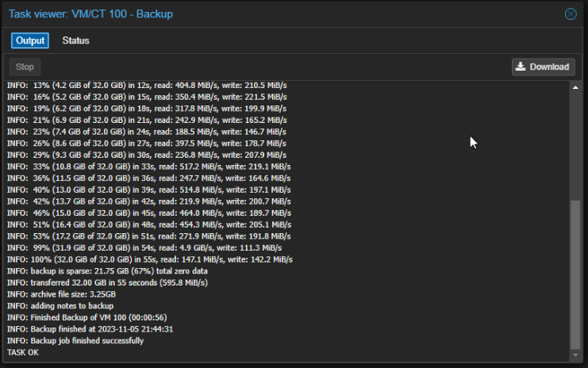Click the download arrow icon
588x368 pixels.
tap(521, 67)
